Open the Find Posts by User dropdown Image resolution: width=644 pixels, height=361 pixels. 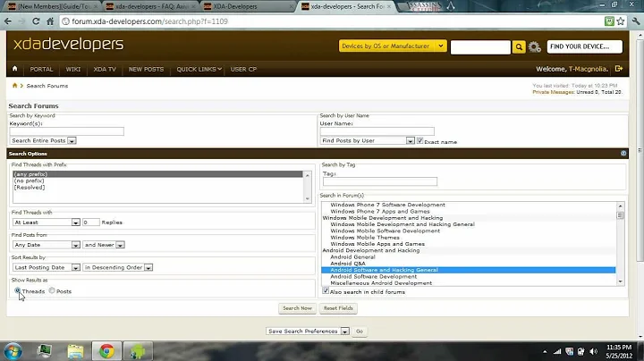click(x=368, y=140)
